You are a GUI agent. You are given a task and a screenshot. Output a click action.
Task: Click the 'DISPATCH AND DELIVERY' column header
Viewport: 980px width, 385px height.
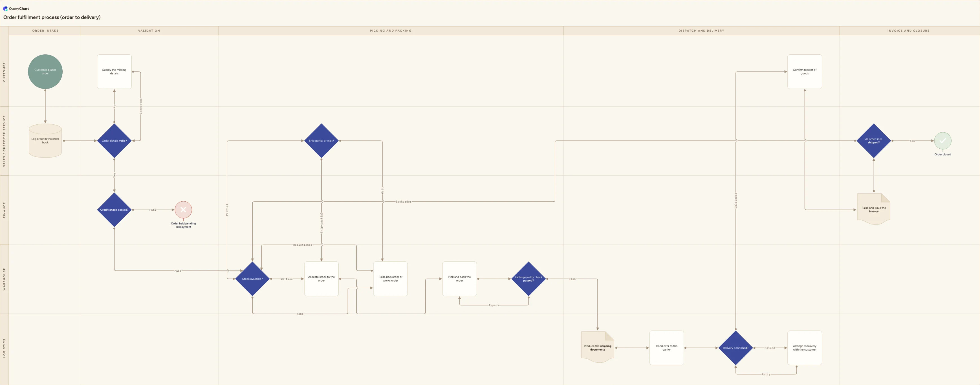tap(701, 30)
